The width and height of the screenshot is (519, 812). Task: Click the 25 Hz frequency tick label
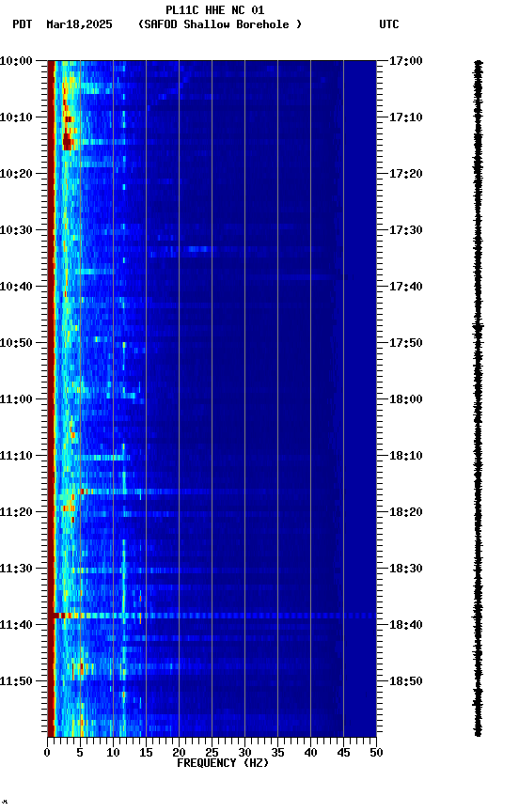[212, 753]
